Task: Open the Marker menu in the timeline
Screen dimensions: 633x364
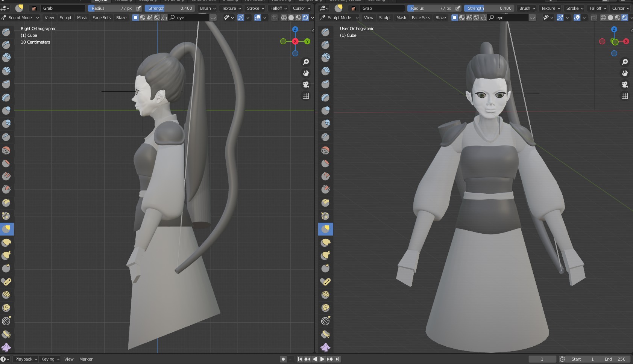Action: pos(86,359)
